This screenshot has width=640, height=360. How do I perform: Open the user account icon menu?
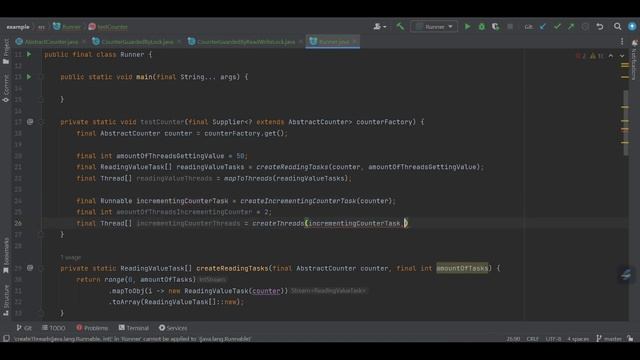click(379, 27)
